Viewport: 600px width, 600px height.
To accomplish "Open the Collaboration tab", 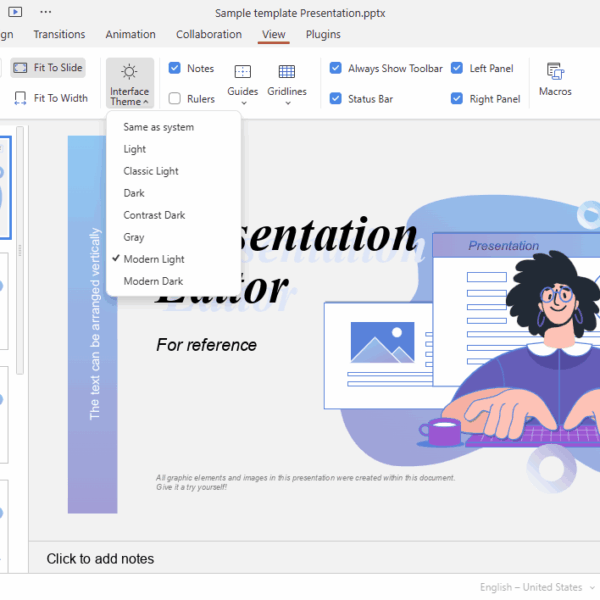I will (x=209, y=34).
